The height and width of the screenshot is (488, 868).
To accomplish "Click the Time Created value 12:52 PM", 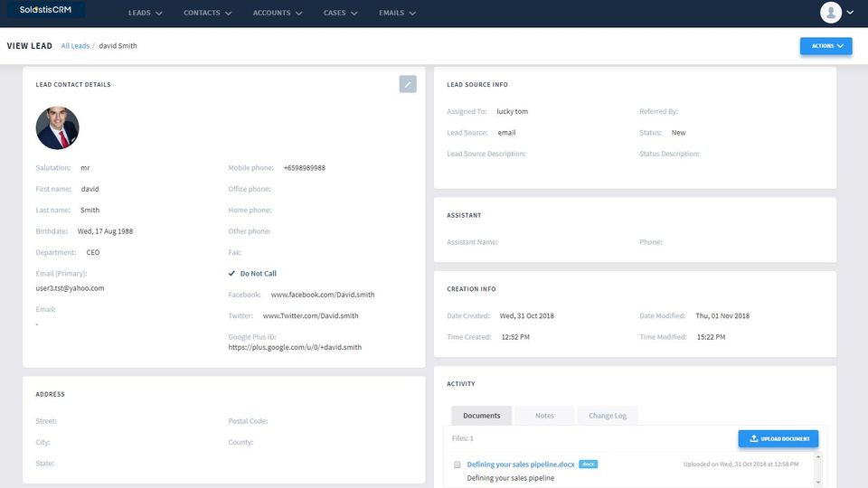I will coord(515,337).
